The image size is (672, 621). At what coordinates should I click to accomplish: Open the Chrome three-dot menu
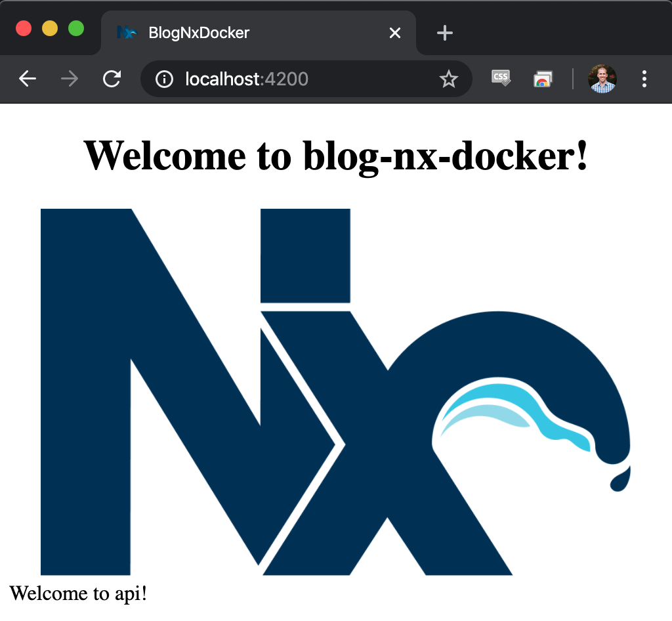click(x=644, y=79)
